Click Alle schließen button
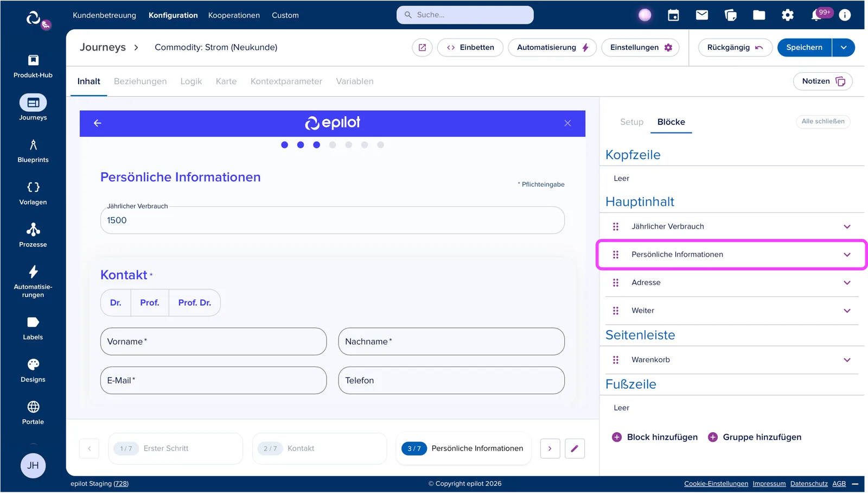The image size is (868, 493). coord(823,122)
